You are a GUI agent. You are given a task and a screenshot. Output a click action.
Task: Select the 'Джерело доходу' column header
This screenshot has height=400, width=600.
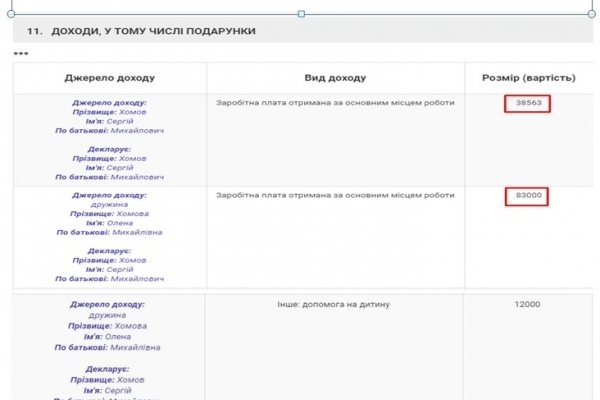coord(109,77)
